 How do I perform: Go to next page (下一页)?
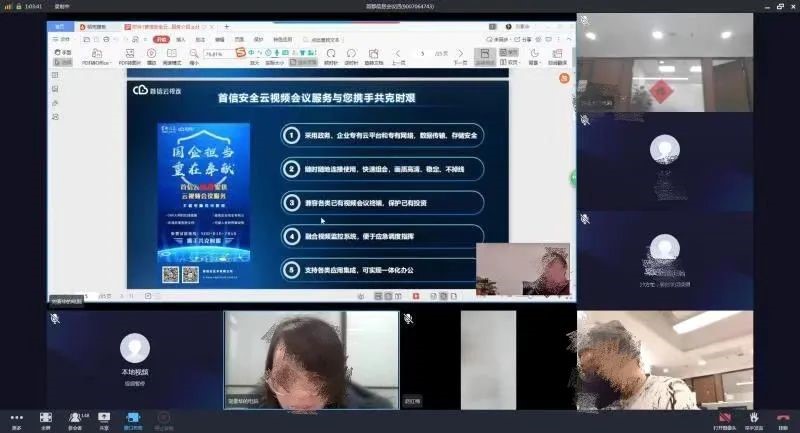click(460, 56)
